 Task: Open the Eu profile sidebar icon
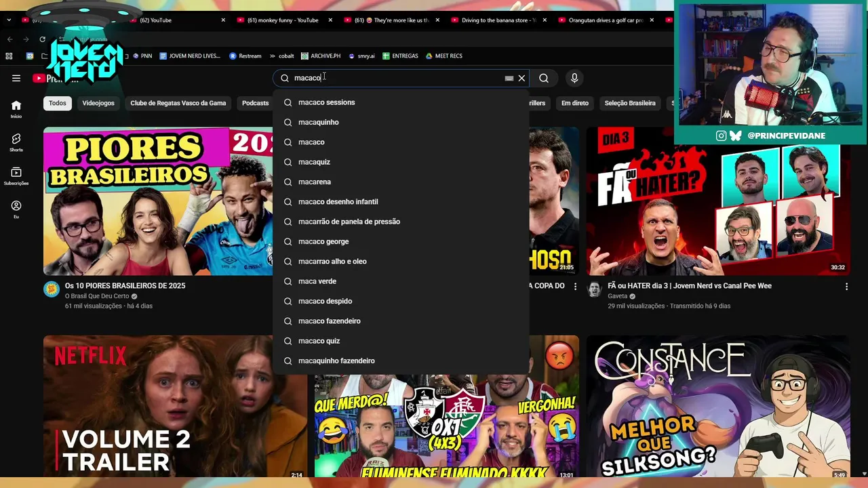(16, 209)
